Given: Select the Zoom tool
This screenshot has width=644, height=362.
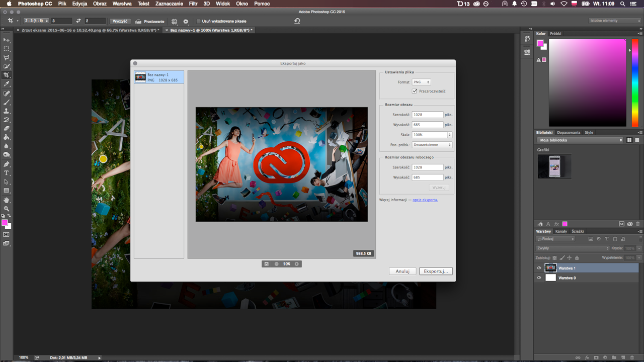Looking at the screenshot, I should [7, 209].
